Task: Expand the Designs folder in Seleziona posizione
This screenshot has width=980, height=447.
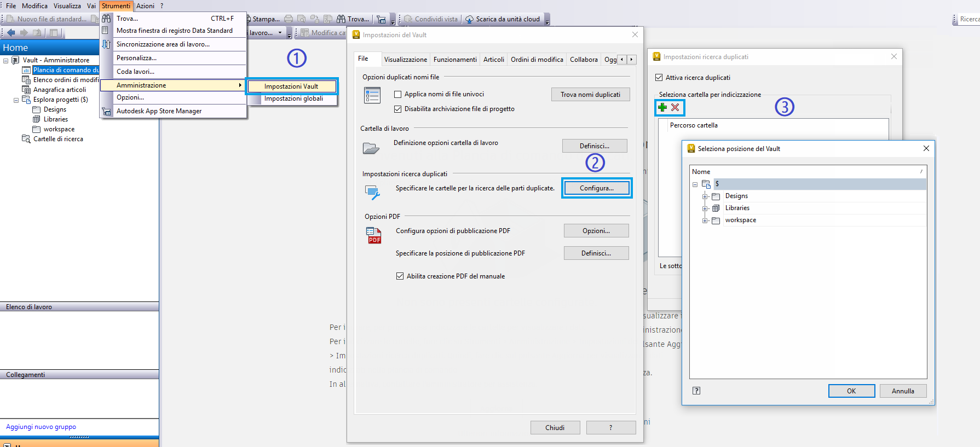Action: coord(705,196)
